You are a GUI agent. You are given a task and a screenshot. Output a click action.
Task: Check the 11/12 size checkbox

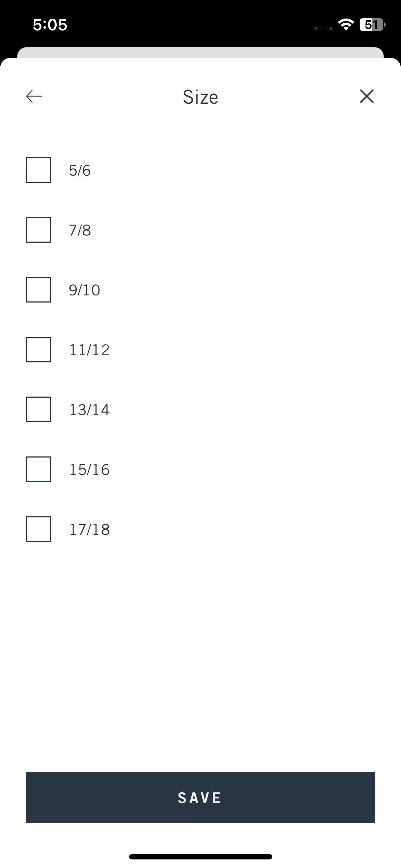38,350
